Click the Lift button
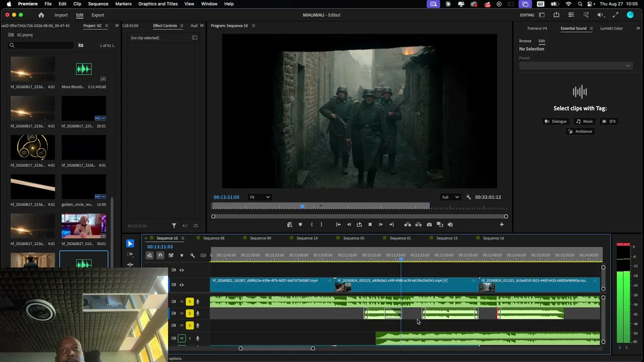This screenshot has height=362, width=644. tap(408, 225)
